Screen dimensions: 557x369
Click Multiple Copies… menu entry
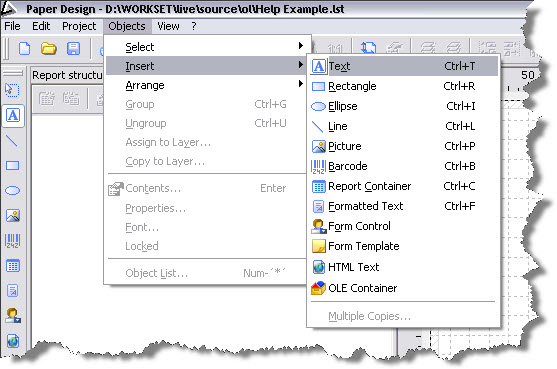click(404, 316)
